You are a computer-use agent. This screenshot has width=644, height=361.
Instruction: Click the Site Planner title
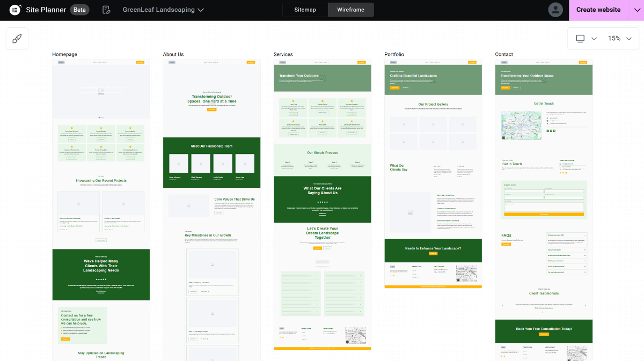click(46, 10)
